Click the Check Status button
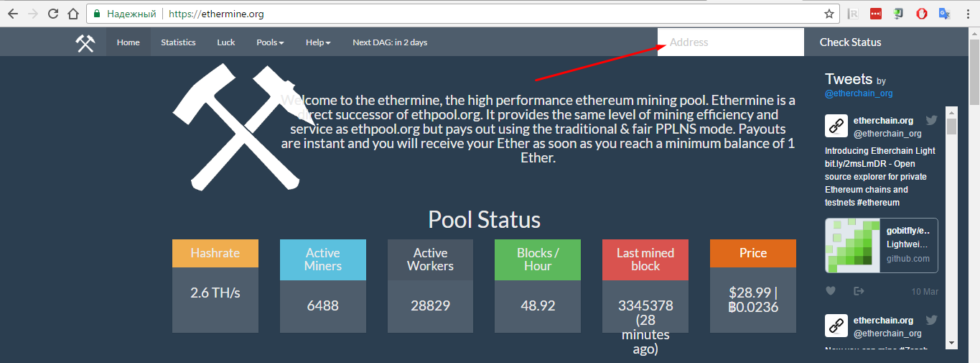The image size is (980, 363). tap(850, 42)
